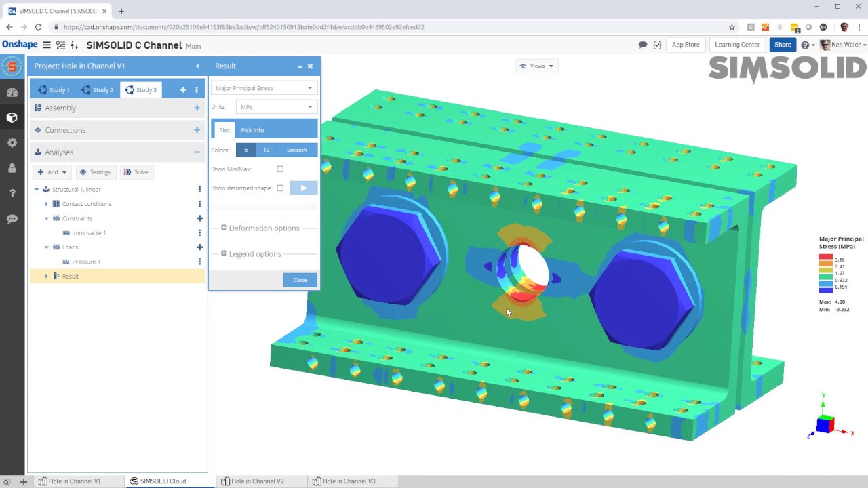
Task: Open the App Store
Action: 686,45
